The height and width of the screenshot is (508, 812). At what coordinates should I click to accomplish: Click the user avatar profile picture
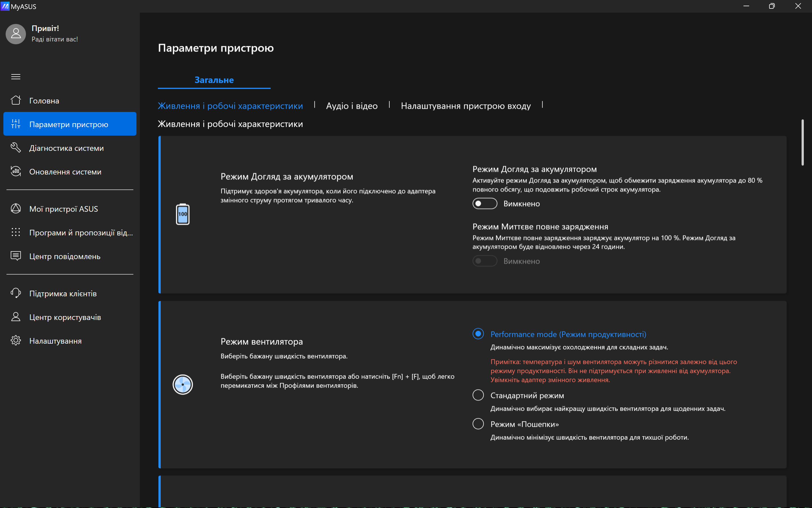point(16,34)
